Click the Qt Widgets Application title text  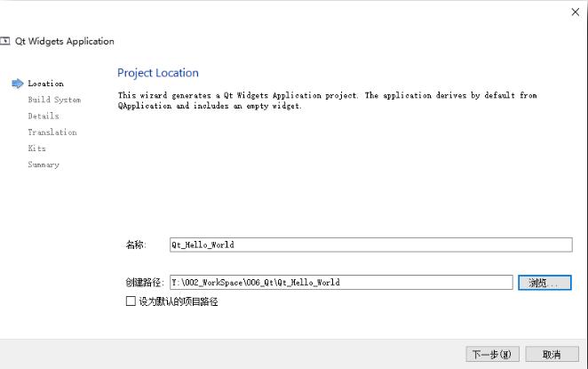pyautogui.click(x=65, y=41)
